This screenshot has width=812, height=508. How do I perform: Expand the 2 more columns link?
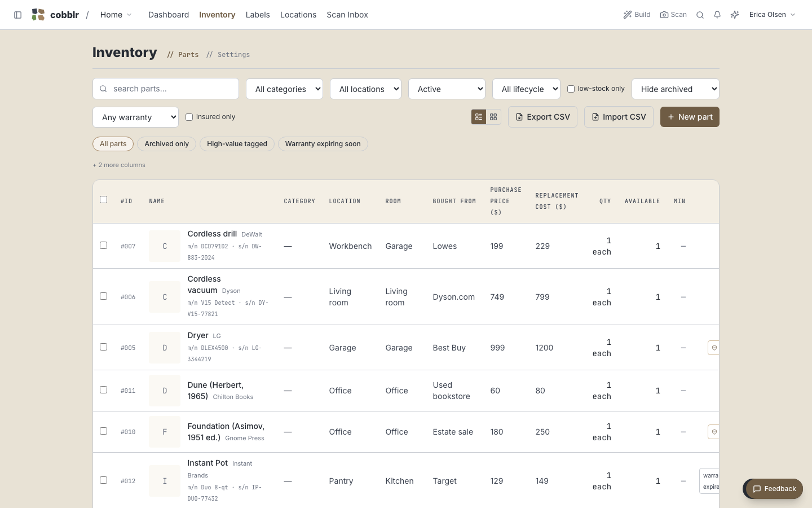[119, 165]
